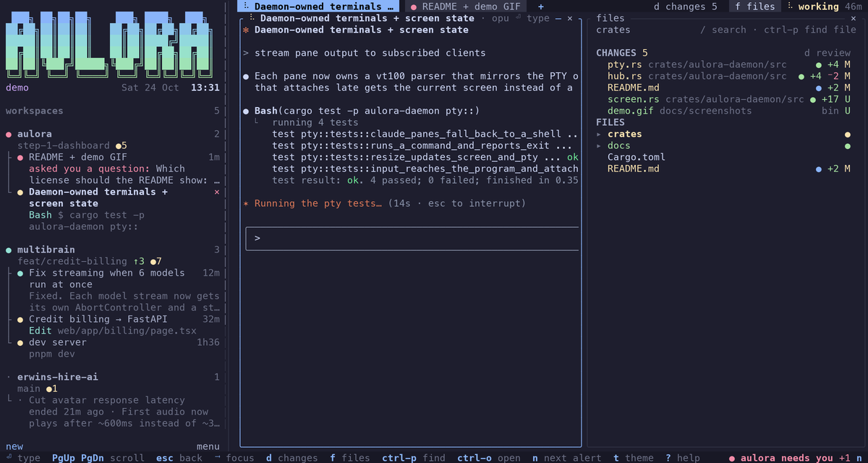
Task: Click n next alert in the footer
Action: 567,458
